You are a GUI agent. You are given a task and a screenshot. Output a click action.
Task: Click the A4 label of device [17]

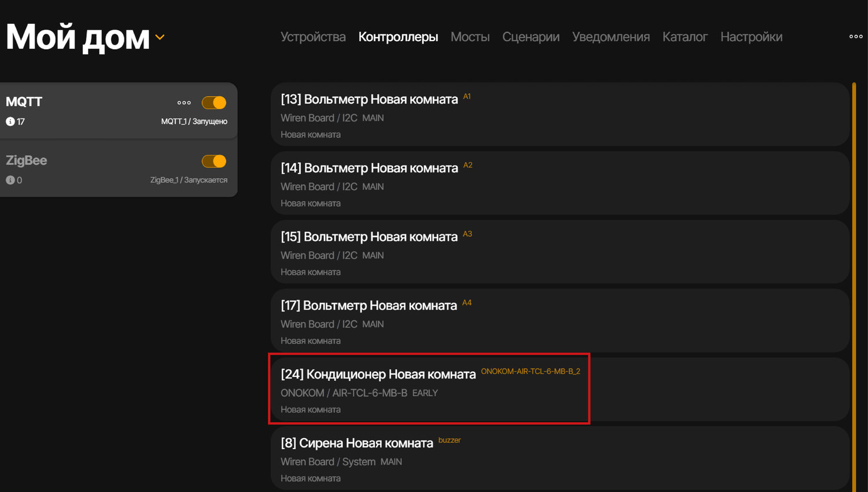tap(467, 303)
